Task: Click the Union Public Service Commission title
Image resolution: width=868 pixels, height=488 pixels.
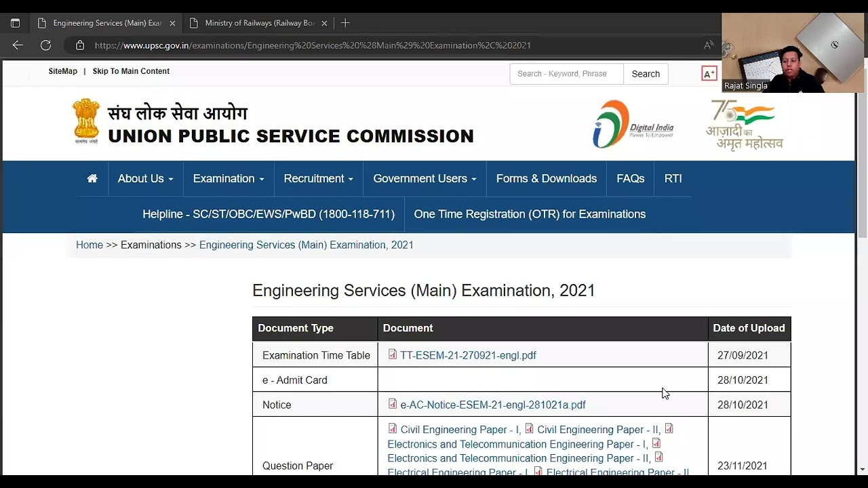Action: pyautogui.click(x=291, y=136)
